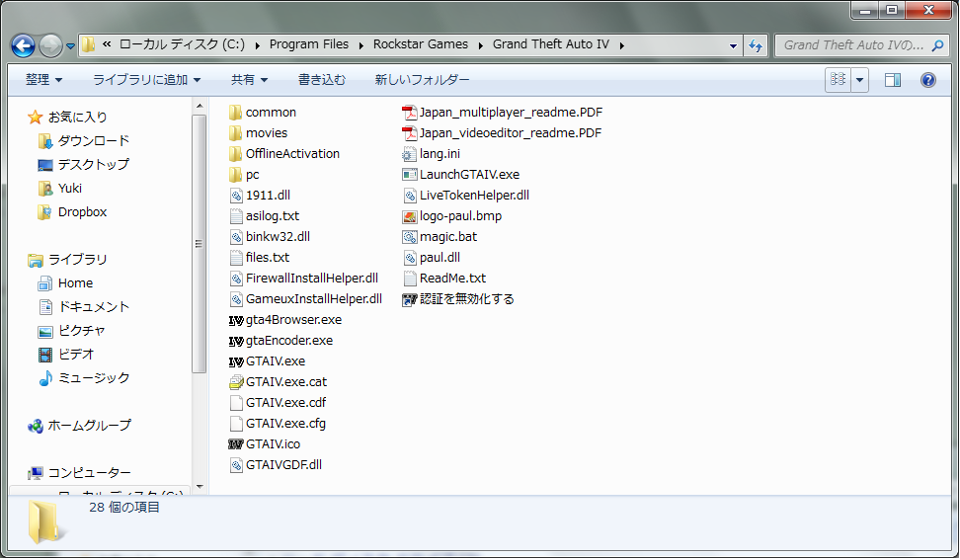Select the gta4Browser.exe icon
The height and width of the screenshot is (560, 960).
236,320
